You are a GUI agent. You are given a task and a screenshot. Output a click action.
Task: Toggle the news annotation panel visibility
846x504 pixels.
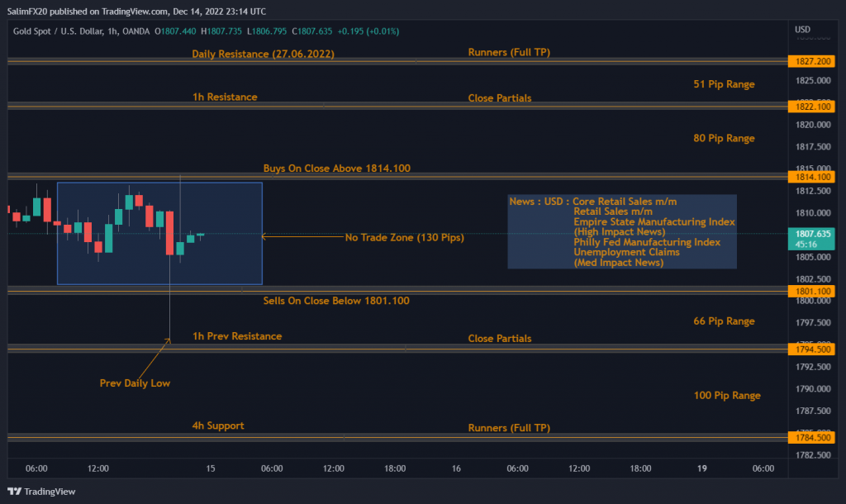(621, 231)
